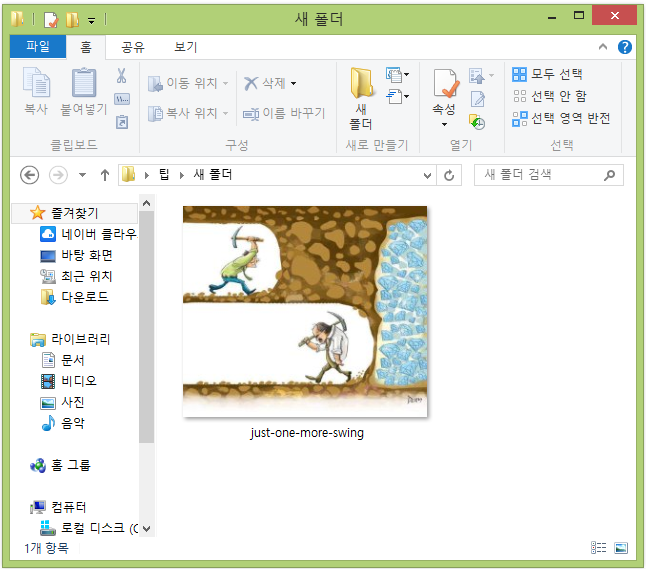Click the History icon in Open group

pos(477,122)
